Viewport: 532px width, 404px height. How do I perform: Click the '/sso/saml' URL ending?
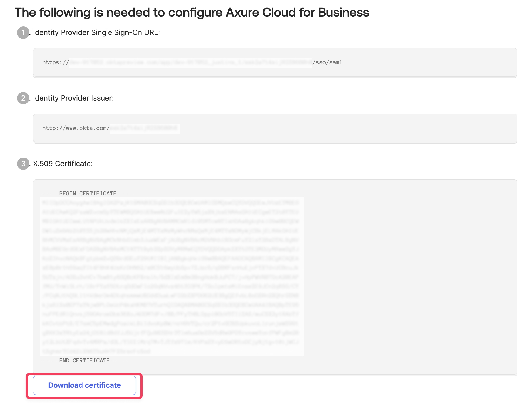click(327, 62)
